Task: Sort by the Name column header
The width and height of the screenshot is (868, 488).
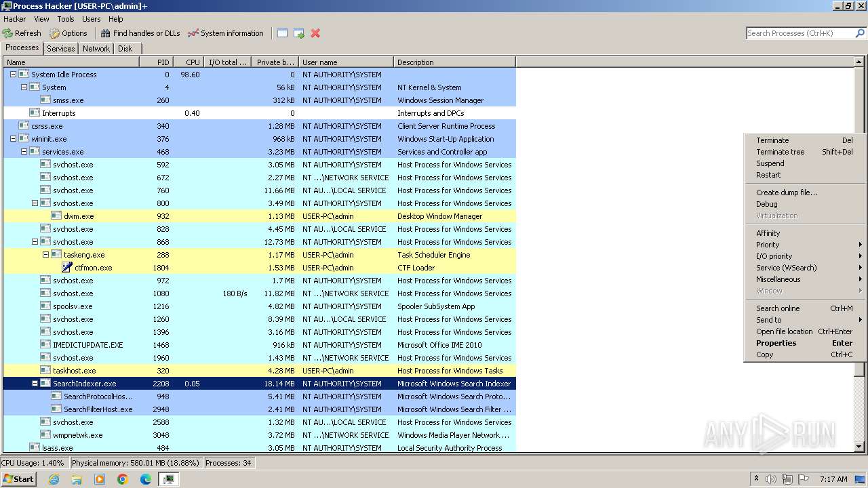Action: click(71, 62)
